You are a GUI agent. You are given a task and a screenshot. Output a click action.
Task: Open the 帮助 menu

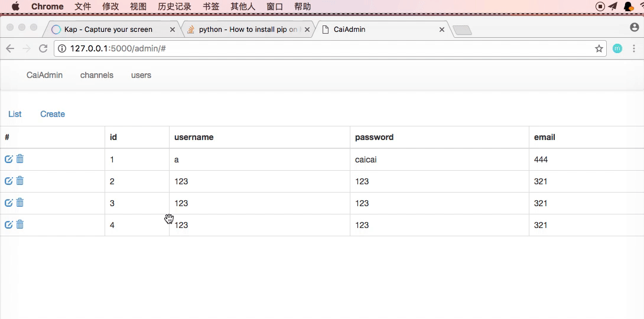pos(303,6)
